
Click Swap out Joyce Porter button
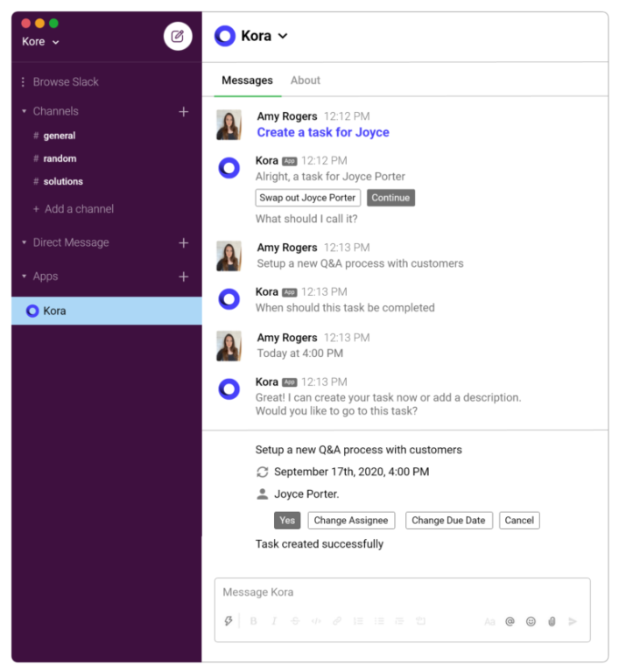pos(307,198)
